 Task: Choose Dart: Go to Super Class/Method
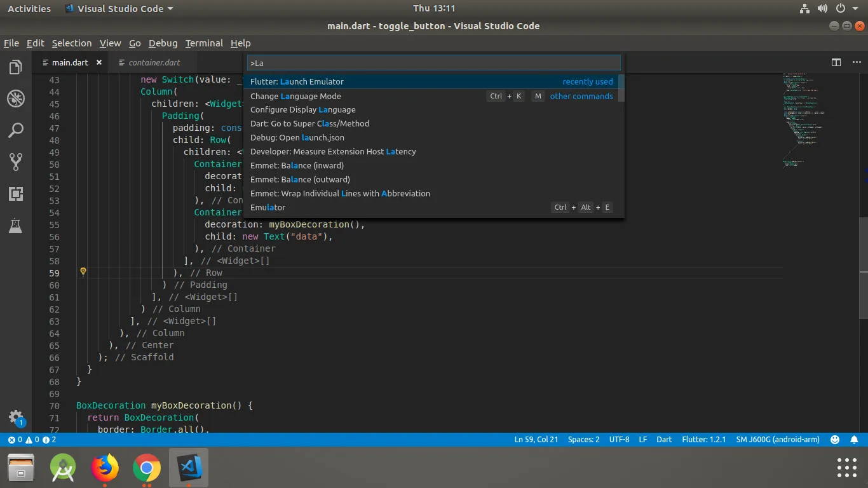[x=431, y=123]
